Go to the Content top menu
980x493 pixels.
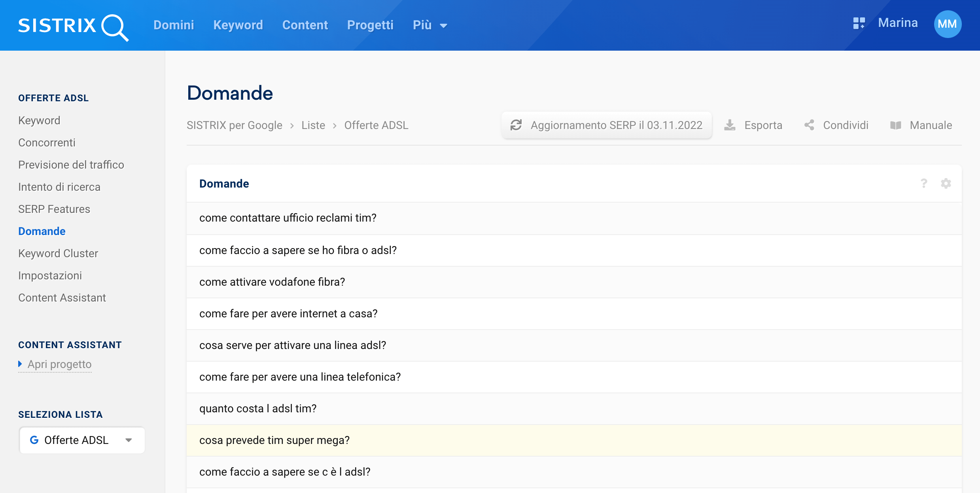(x=305, y=25)
